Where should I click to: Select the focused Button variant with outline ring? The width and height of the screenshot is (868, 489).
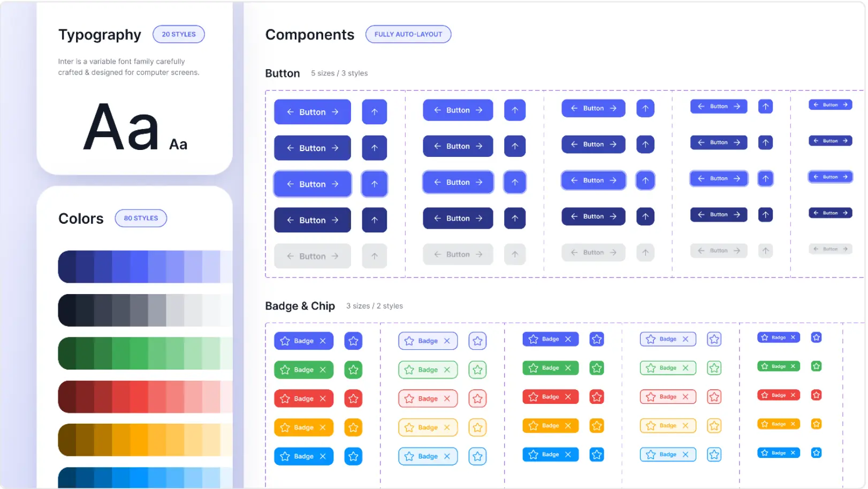coord(313,184)
